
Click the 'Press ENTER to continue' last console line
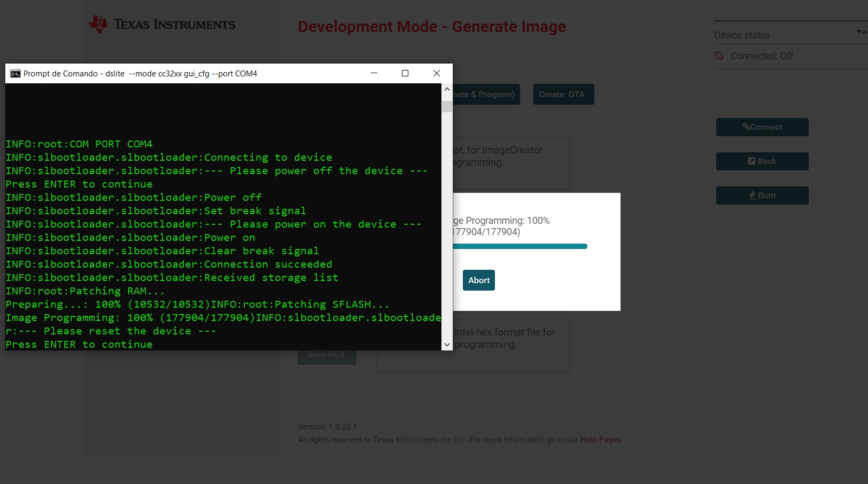point(79,345)
